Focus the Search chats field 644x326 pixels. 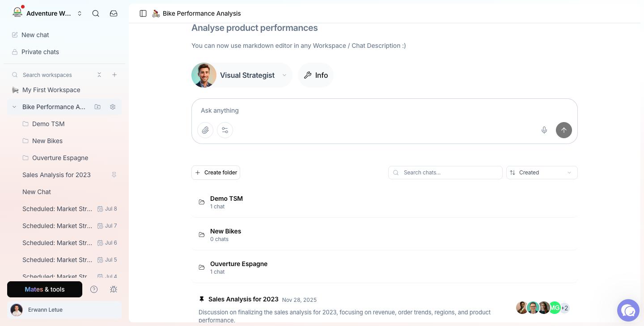tap(445, 173)
